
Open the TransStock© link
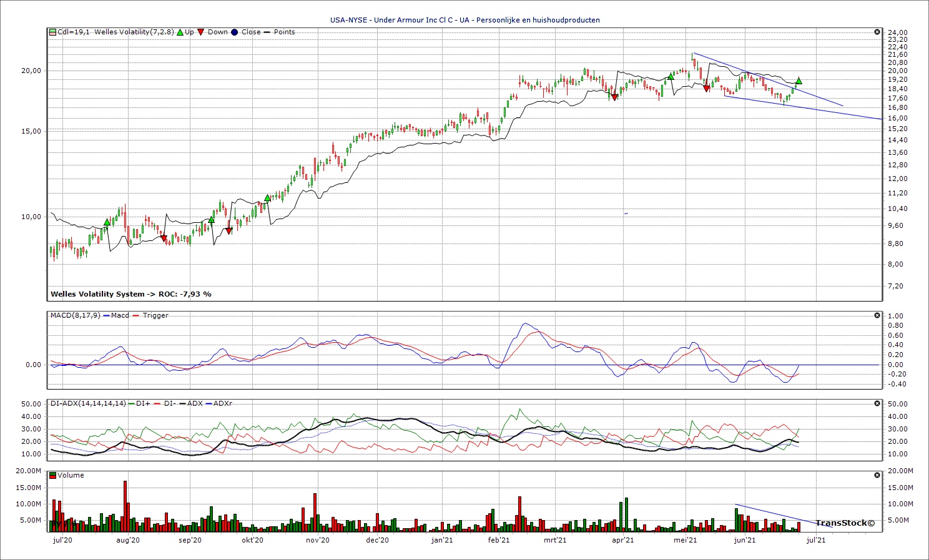point(845,523)
